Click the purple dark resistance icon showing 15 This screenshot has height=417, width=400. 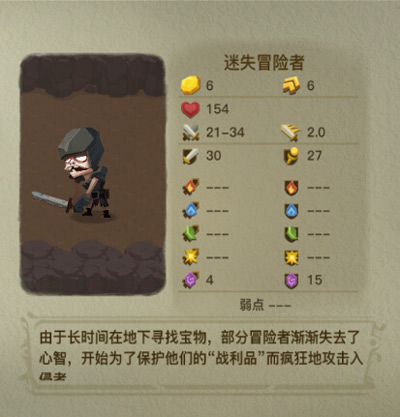291,281
